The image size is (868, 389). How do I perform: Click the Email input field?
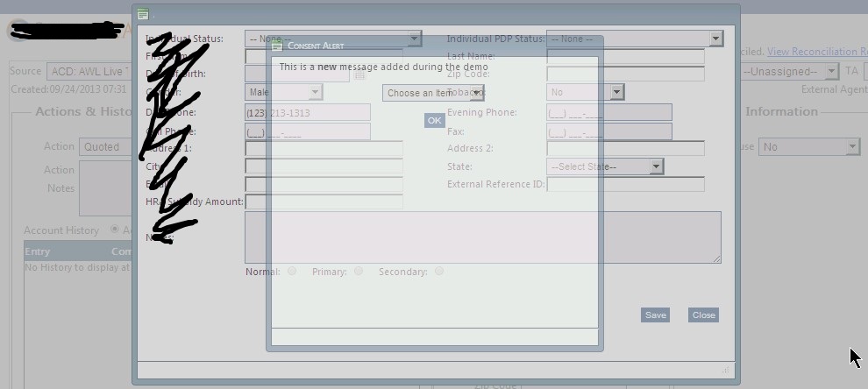point(324,184)
